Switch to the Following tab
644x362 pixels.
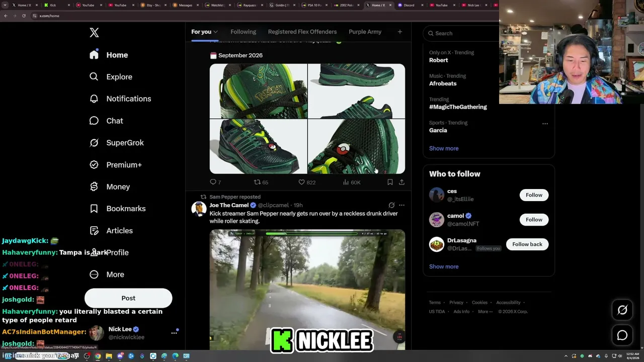(243, 32)
